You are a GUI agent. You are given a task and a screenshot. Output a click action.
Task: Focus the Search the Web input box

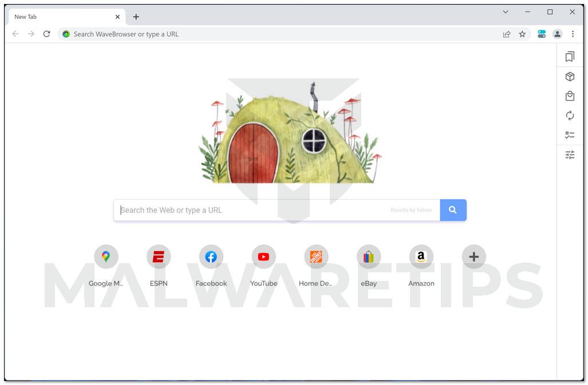coord(277,210)
